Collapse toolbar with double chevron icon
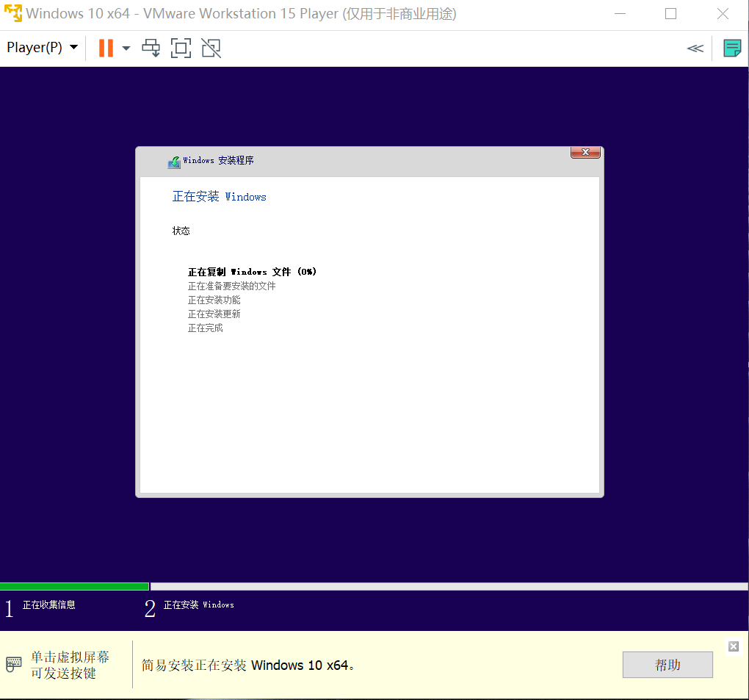The height and width of the screenshot is (700, 749). [x=695, y=48]
